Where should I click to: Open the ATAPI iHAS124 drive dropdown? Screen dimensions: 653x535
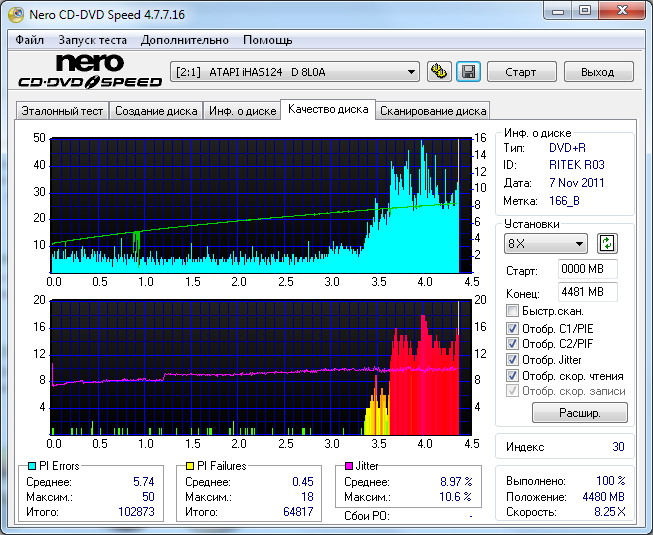pyautogui.click(x=295, y=72)
